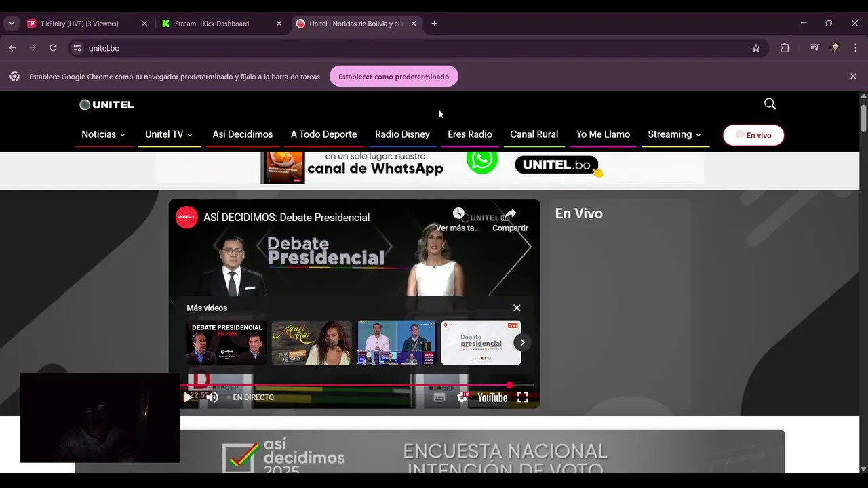Open the two-candidates debate thumbnail
This screenshot has width=868, height=488.
(396, 342)
